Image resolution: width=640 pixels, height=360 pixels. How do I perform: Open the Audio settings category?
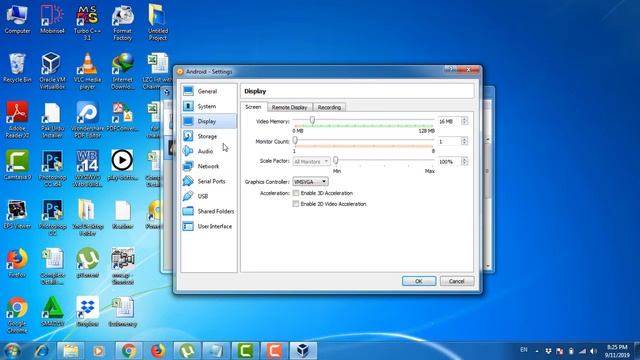[209, 151]
